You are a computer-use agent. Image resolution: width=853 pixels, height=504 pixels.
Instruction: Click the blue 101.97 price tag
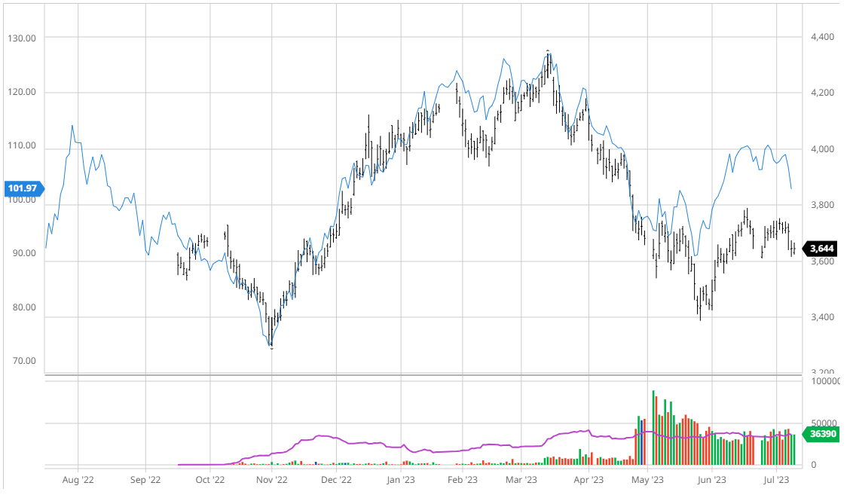[x=23, y=188]
